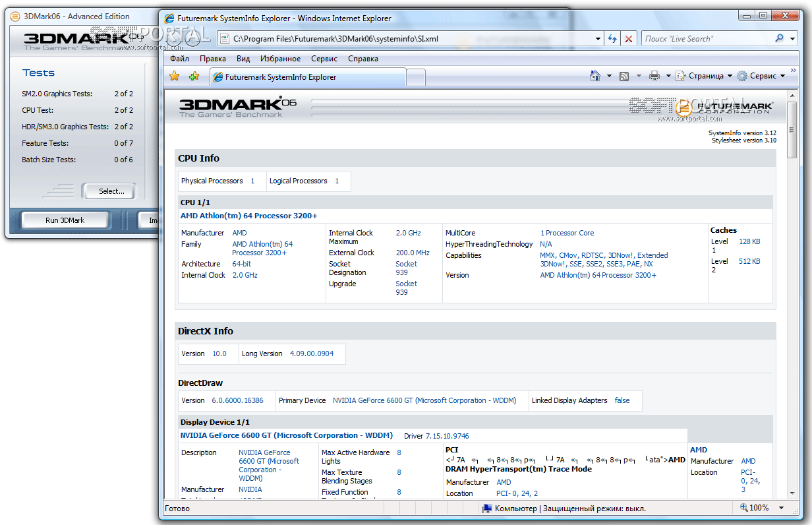
Task: Click the Long Version 4.09.00.0904 value
Action: pyautogui.click(x=312, y=354)
